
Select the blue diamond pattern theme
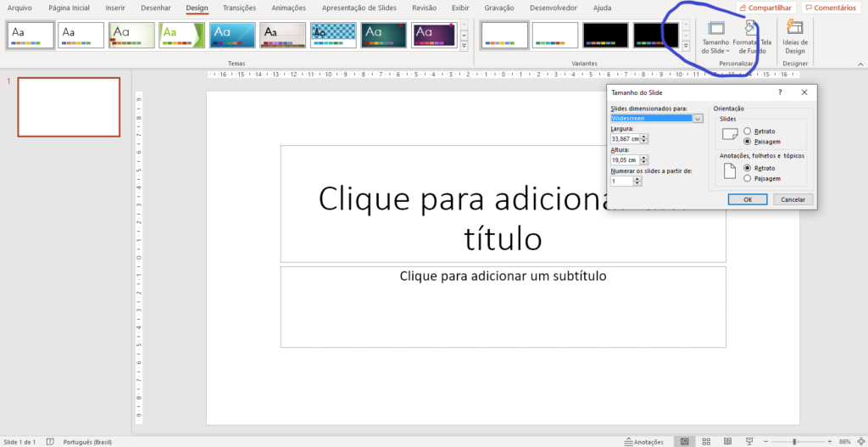click(x=333, y=36)
